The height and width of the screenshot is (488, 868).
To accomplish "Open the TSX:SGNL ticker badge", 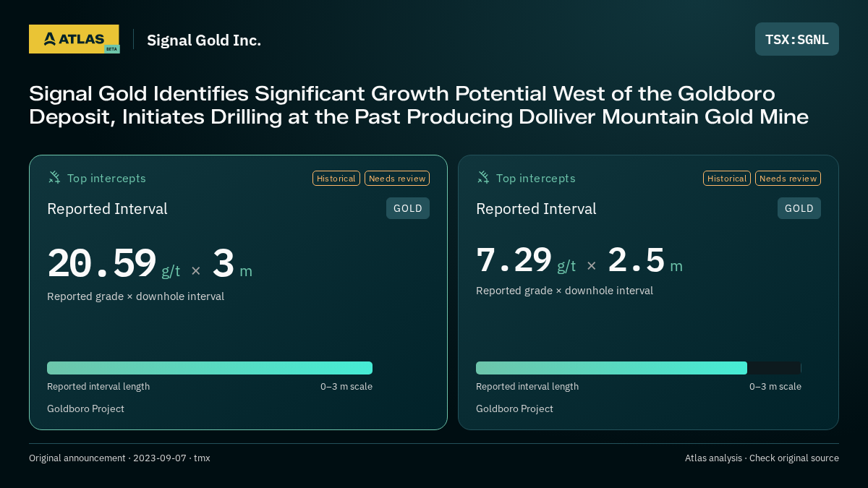I will pos(797,39).
